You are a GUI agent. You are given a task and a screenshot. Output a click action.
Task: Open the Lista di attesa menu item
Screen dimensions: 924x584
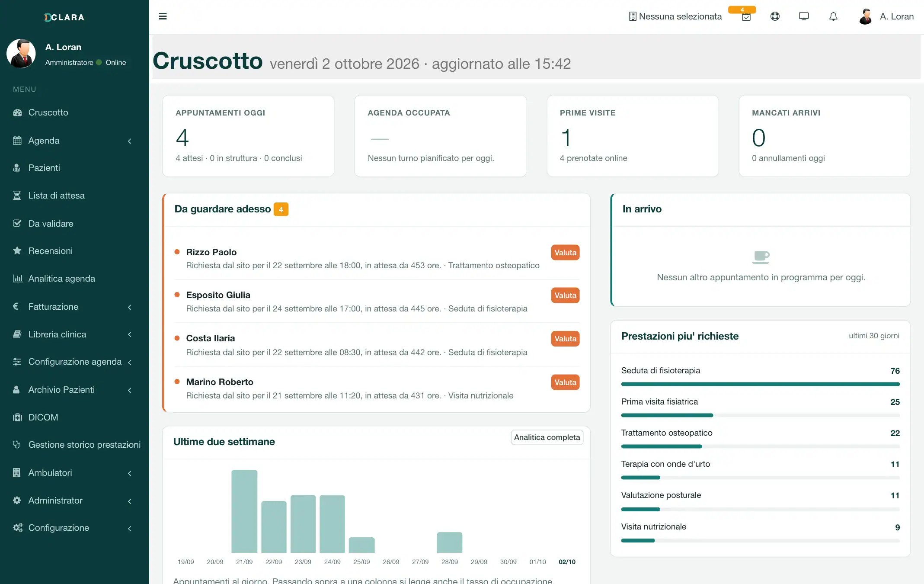coord(74,196)
